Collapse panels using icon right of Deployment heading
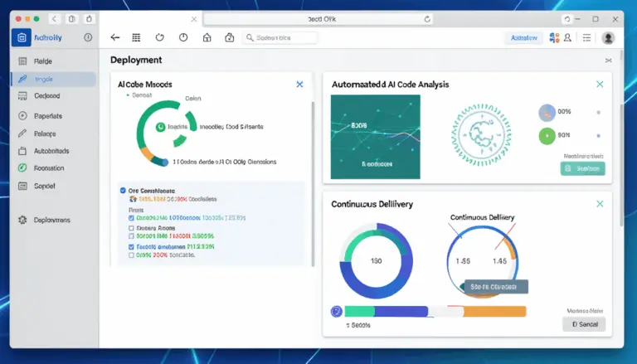The image size is (637, 364). point(608,61)
